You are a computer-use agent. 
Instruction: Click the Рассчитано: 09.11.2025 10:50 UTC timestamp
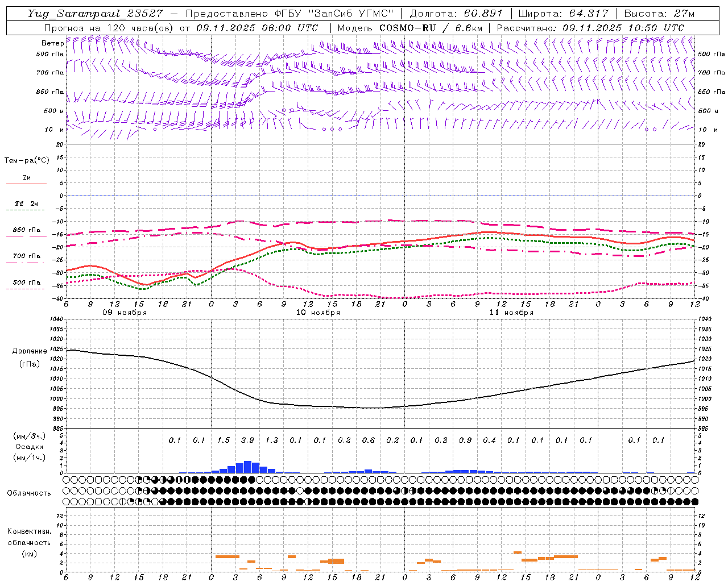pyautogui.click(x=590, y=28)
